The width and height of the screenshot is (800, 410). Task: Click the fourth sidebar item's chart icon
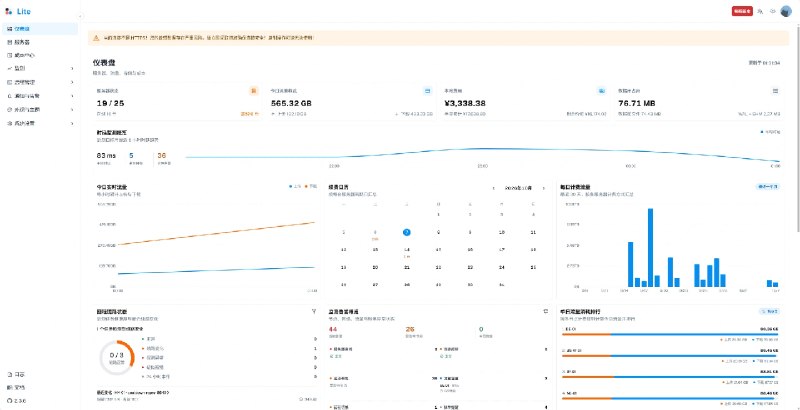9,68
